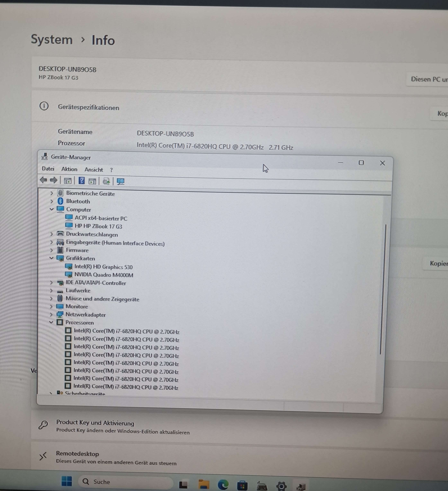Viewport: 448px width, 491px height.
Task: Open help via the blue question mark icon
Action: [x=82, y=181]
